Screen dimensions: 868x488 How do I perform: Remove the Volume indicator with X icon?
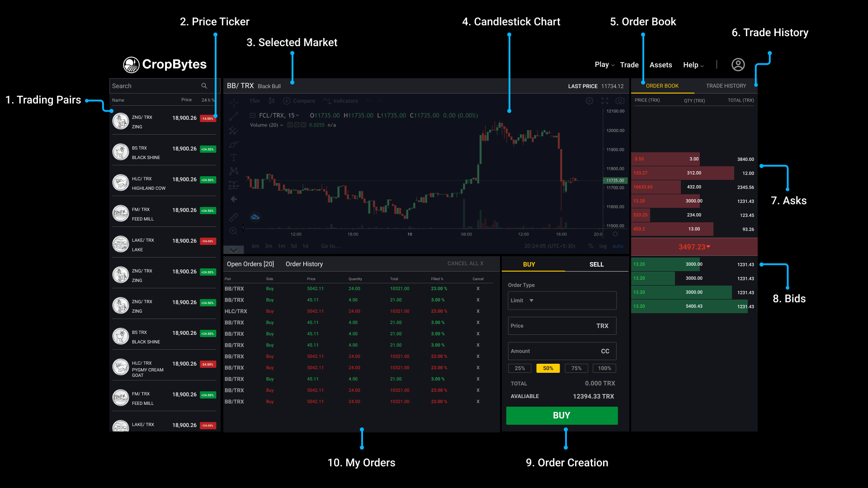tap(303, 125)
